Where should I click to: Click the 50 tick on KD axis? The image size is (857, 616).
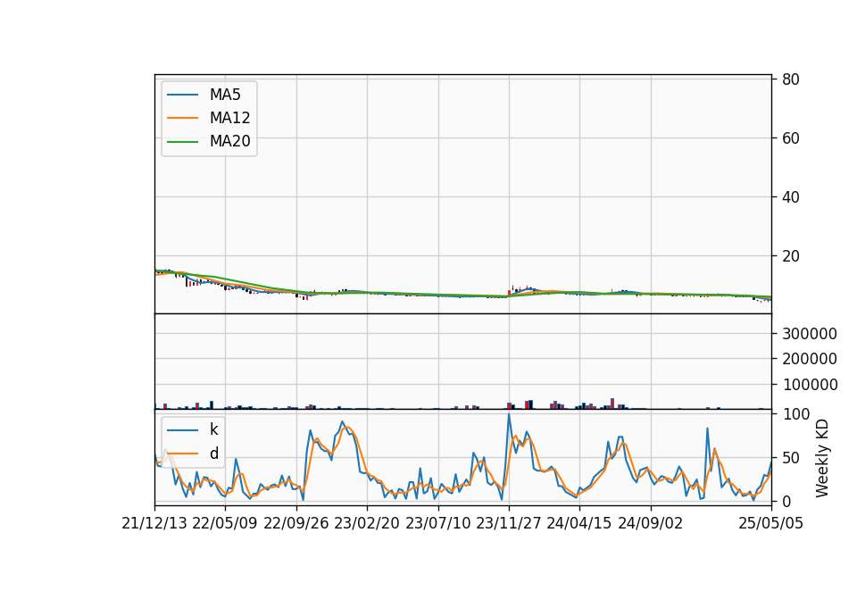point(791,458)
